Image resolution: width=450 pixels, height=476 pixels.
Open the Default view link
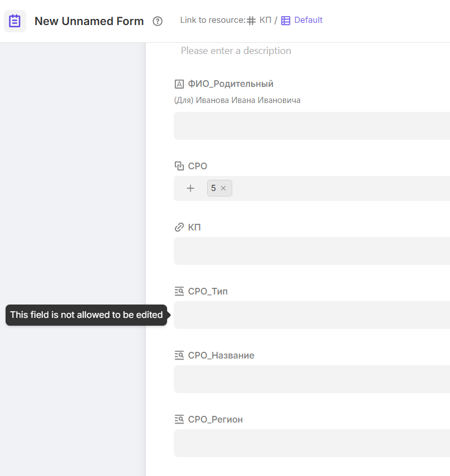coord(308,20)
